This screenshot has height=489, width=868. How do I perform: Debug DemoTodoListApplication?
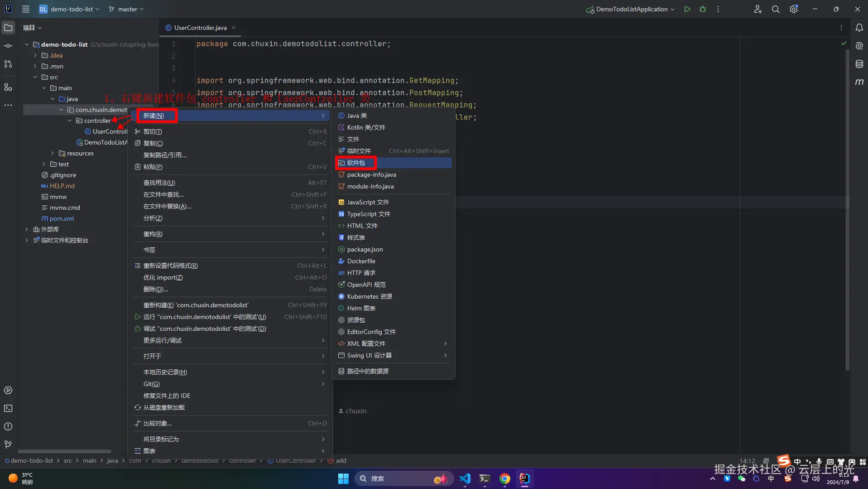703,9
